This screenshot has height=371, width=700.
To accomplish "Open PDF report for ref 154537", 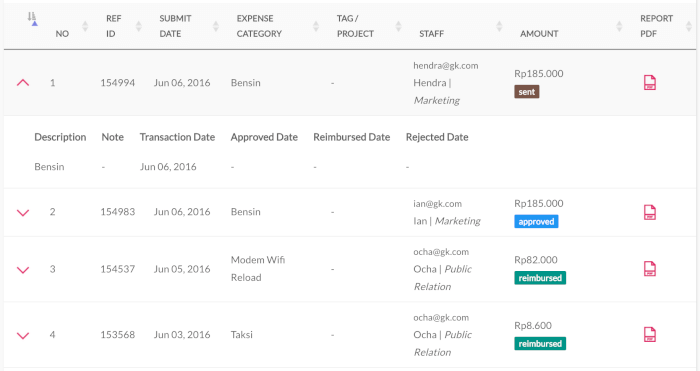I will [650, 269].
